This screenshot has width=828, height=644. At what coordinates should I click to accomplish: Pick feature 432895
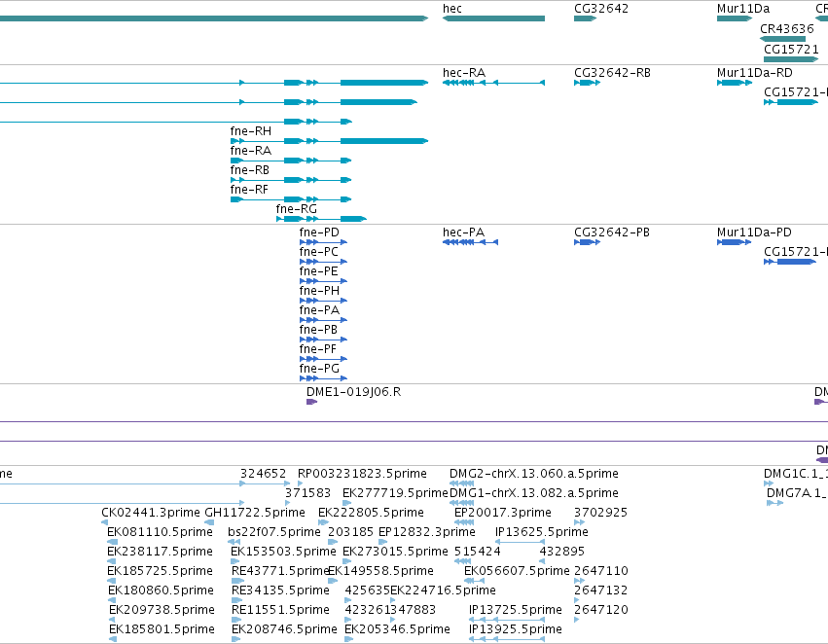pos(542,561)
